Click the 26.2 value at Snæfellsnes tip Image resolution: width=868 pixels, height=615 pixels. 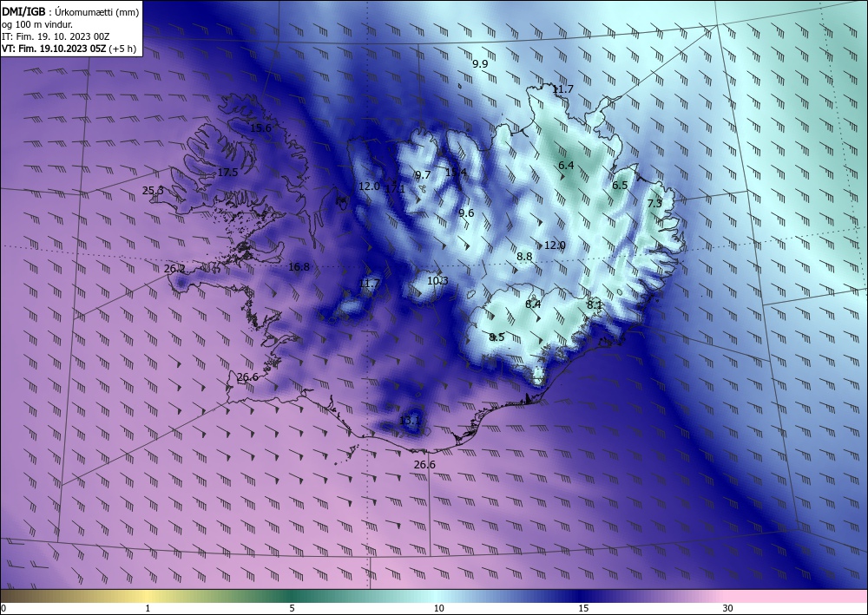pos(175,269)
